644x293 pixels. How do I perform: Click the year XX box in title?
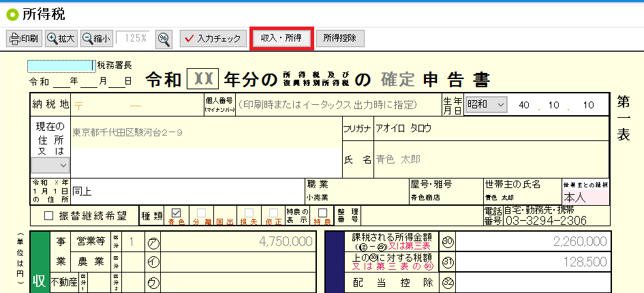click(x=203, y=79)
